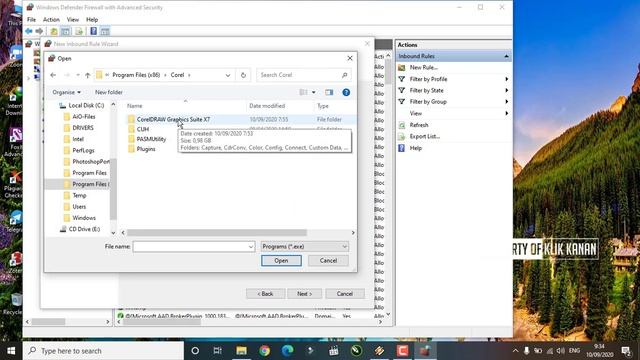The width and height of the screenshot is (640, 360).
Task: Sort by Date modified column header
Action: click(267, 106)
